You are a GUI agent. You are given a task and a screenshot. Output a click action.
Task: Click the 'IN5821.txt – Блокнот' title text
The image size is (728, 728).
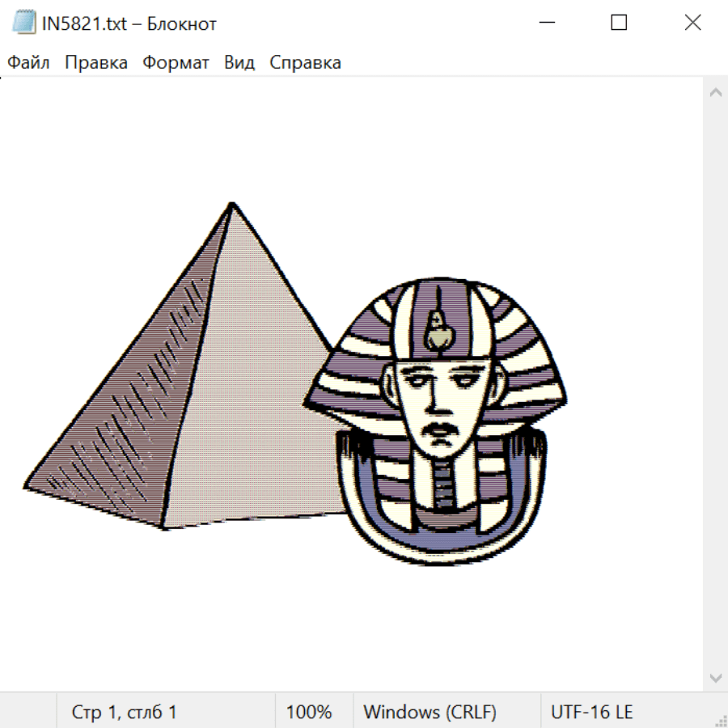129,23
